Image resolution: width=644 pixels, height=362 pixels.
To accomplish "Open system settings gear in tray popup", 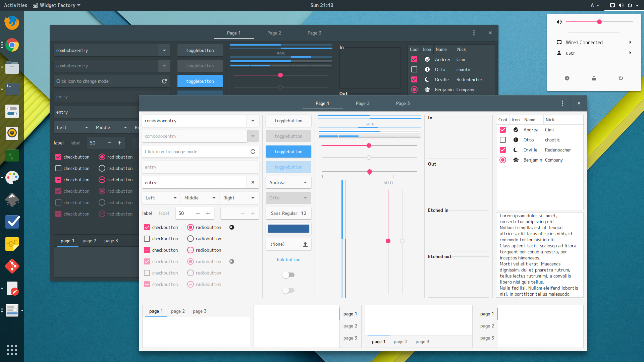I will pyautogui.click(x=567, y=78).
